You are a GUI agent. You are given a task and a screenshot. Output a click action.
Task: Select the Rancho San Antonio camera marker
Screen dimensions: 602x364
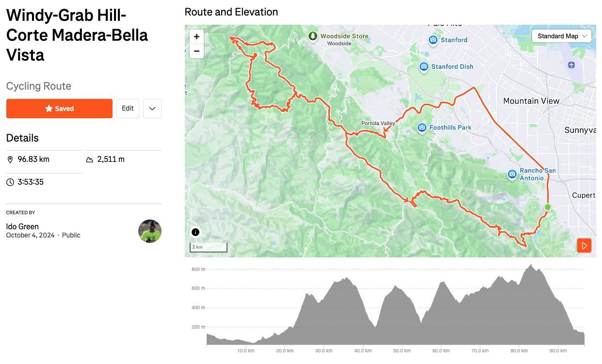[512, 174]
